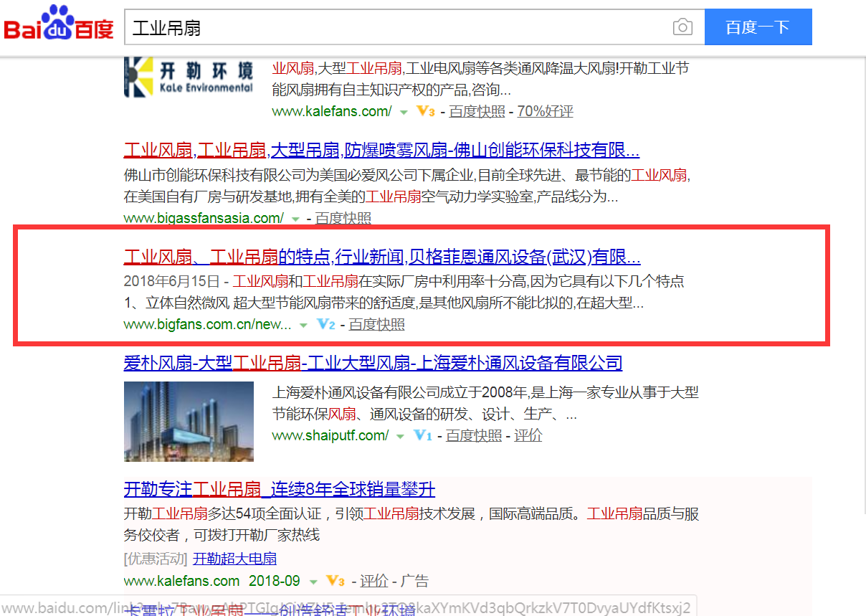Screen dimensions: 866x616
Task: Click V1 credibility badge beside shaiputf.com
Action: (423, 435)
